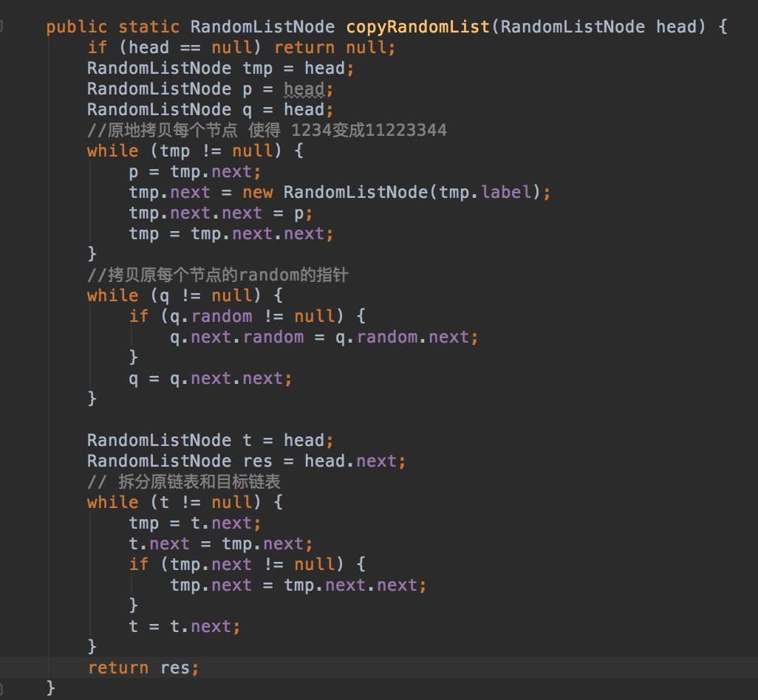Click 'new RandomListNode(tmp.label)' constructor call
The height and width of the screenshot is (700, 758).
coord(391,193)
